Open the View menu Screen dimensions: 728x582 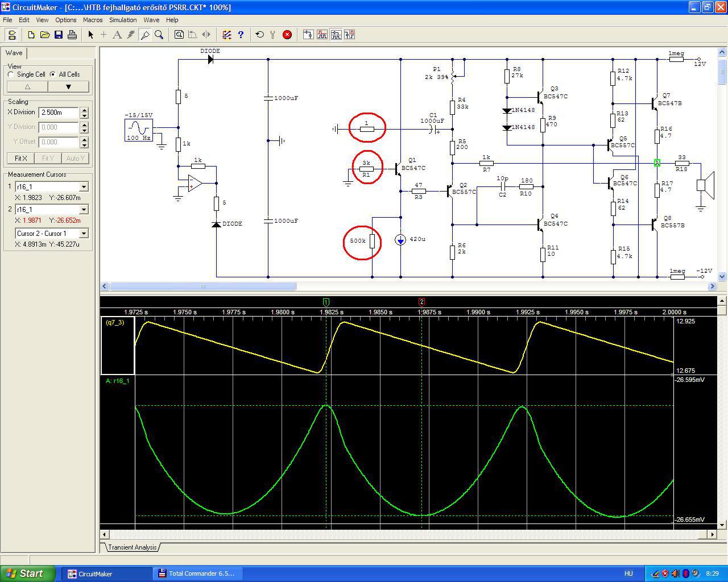coord(42,20)
